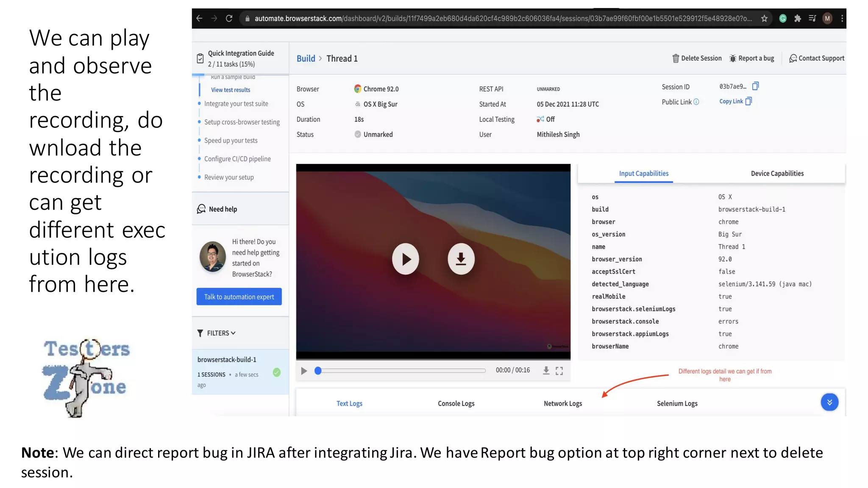Open the extensions puzzle icon

(x=798, y=18)
